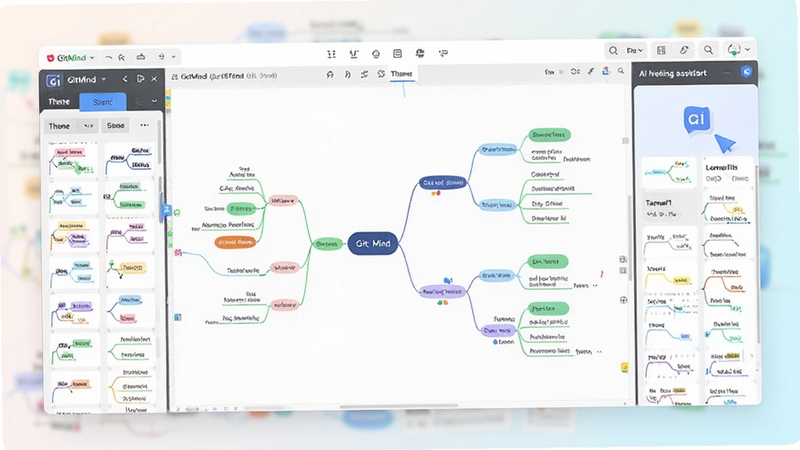Click the Gi logo in left panel header

[54, 81]
